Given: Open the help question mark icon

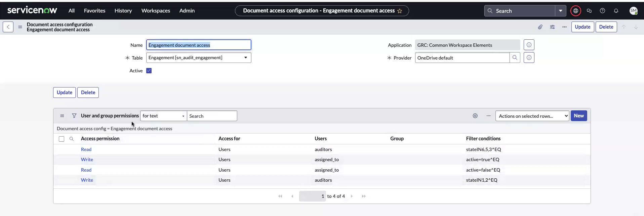Looking at the screenshot, I should [603, 11].
